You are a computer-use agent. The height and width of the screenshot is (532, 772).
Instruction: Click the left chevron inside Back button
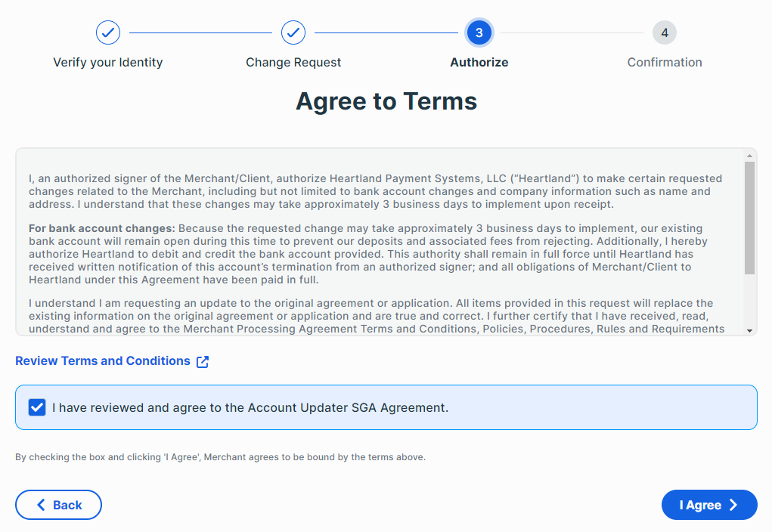pos(41,505)
